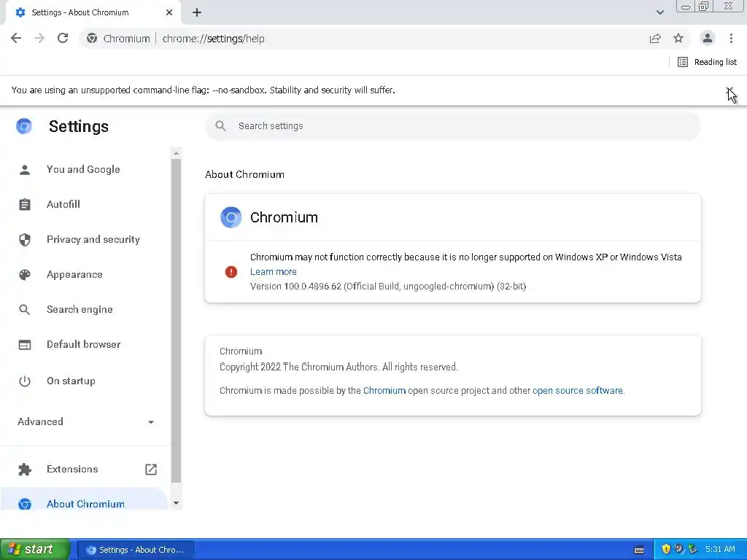Open the three-dot Chromium menu
This screenshot has width=747, height=560.
pos(731,38)
